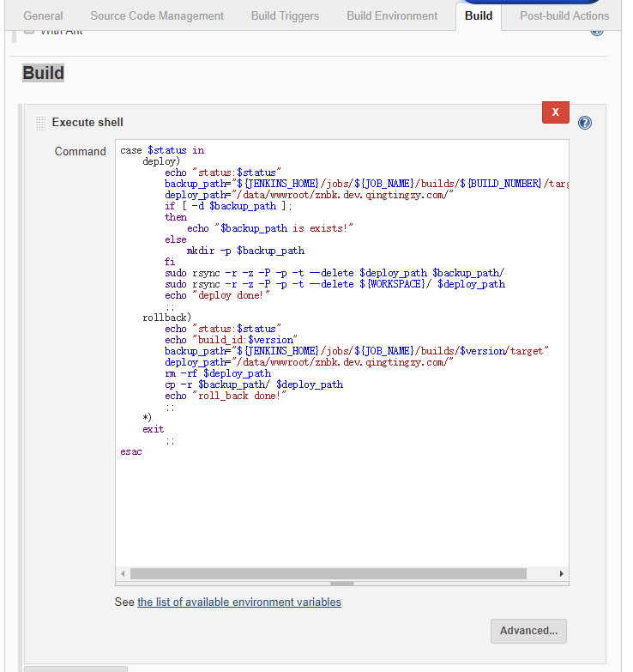Image resolution: width=633 pixels, height=672 pixels.
Task: Click the Command box right scroll arrow
Action: (561, 573)
